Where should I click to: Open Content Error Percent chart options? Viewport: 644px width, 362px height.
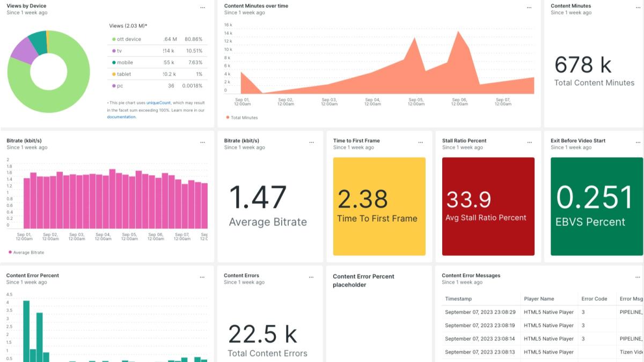(x=202, y=277)
